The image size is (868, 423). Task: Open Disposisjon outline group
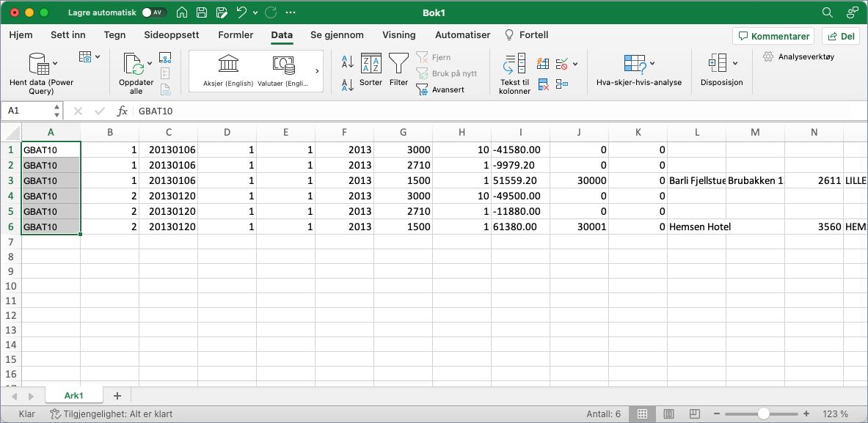pyautogui.click(x=721, y=70)
